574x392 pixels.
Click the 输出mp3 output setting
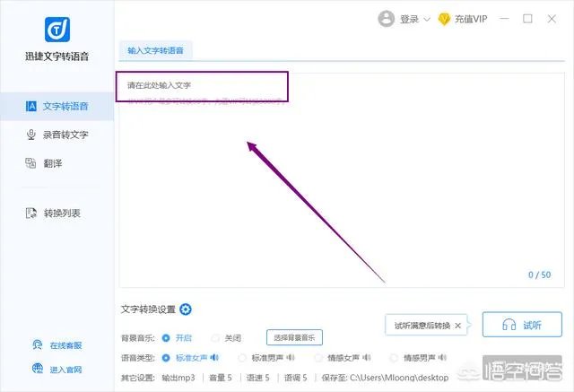coord(178,378)
